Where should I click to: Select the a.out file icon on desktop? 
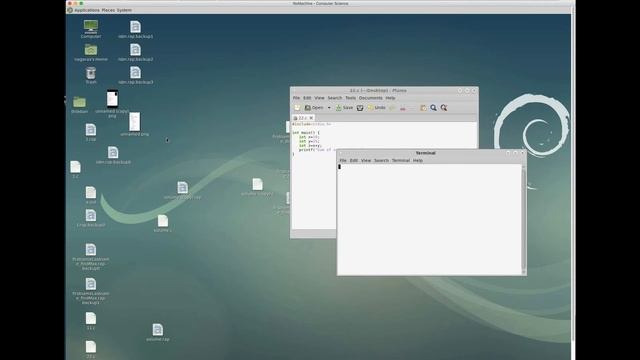[x=91, y=193]
